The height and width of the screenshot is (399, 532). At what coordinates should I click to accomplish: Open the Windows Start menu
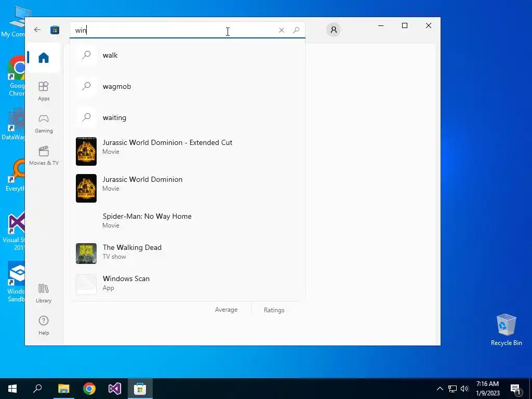tap(12, 389)
